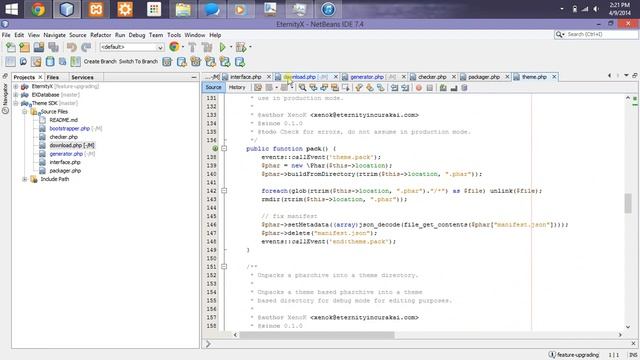Screen dimensions: 640x360
Task: Click the Search (Ctrl+I) input field
Action: tap(602, 35)
